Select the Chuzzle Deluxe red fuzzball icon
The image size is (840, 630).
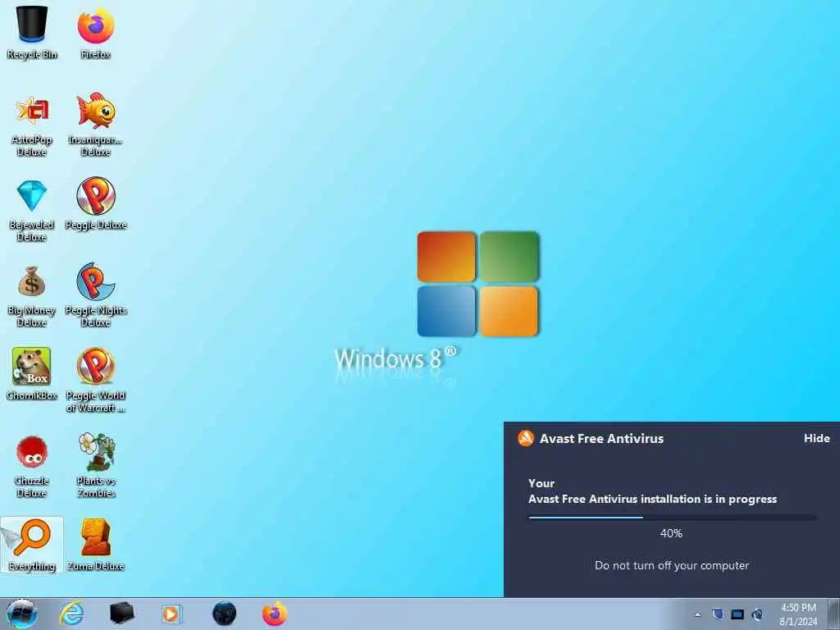click(x=32, y=467)
